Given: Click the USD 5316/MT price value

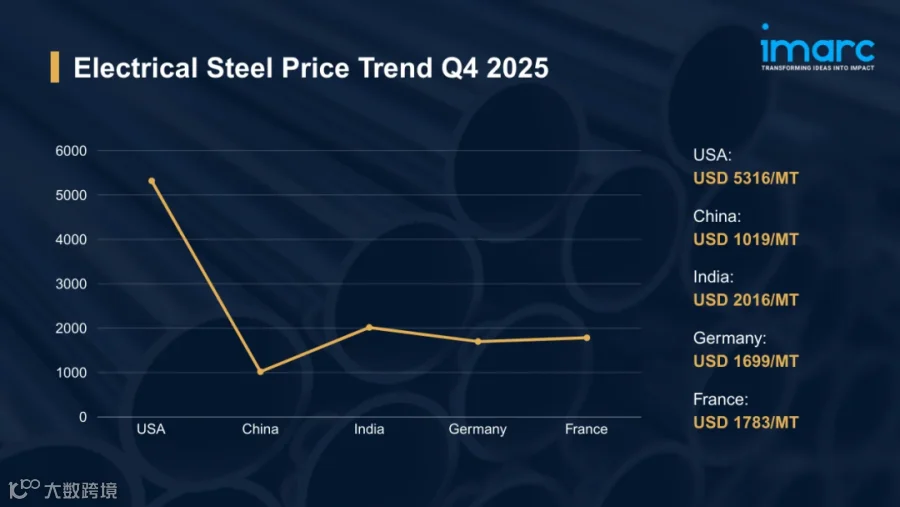Looking at the screenshot, I should pos(746,178).
